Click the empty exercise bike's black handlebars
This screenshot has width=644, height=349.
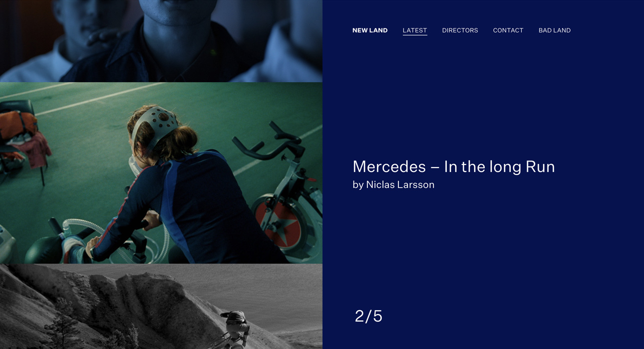[270, 142]
